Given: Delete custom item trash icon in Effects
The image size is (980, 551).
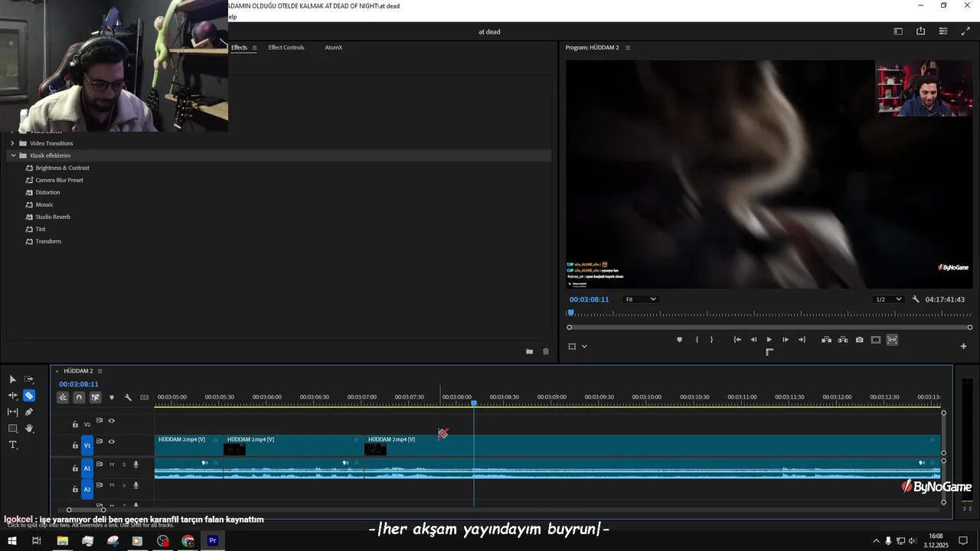Looking at the screenshot, I should [x=546, y=351].
